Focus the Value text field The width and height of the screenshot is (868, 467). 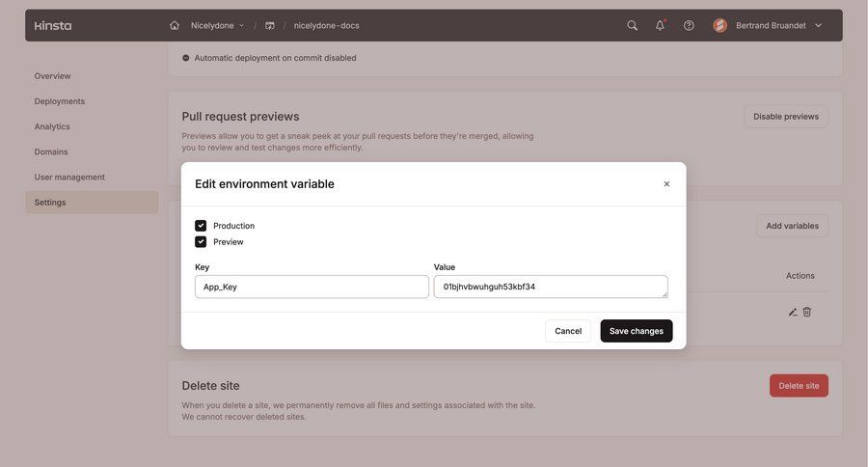550,287
